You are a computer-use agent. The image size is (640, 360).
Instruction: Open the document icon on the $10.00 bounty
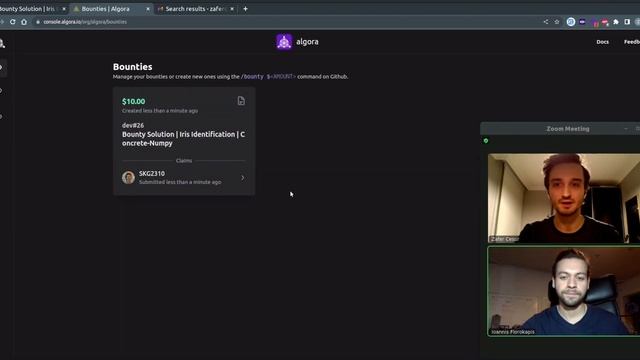point(241,101)
